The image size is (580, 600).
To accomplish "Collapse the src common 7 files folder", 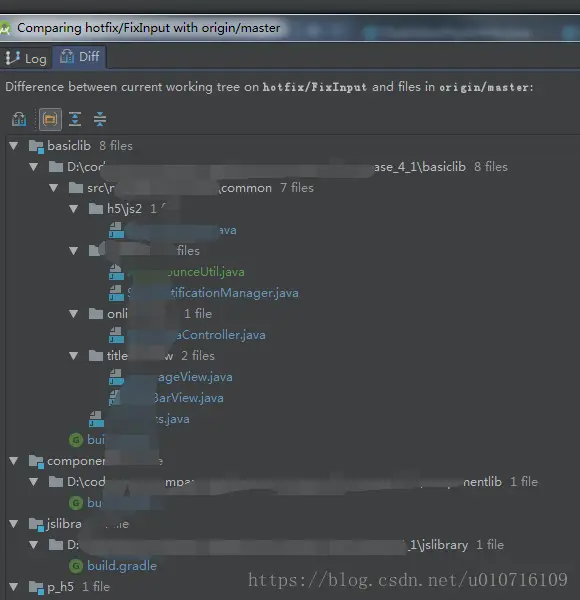I will point(54,188).
